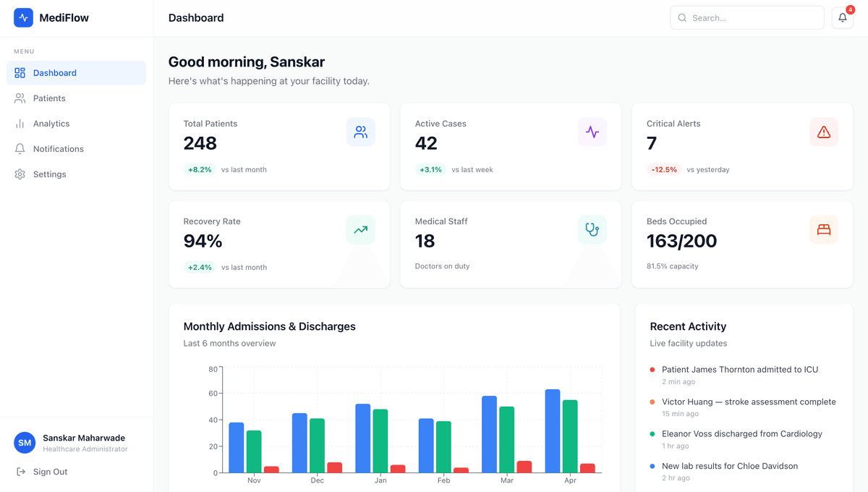Image resolution: width=868 pixels, height=492 pixels.
Task: Click the SM user avatar
Action: [25, 443]
